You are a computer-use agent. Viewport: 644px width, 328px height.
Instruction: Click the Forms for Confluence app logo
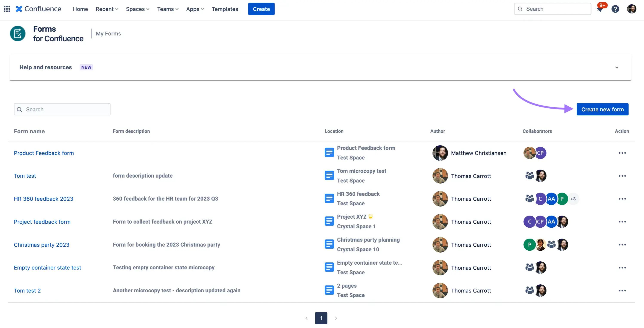point(17,34)
